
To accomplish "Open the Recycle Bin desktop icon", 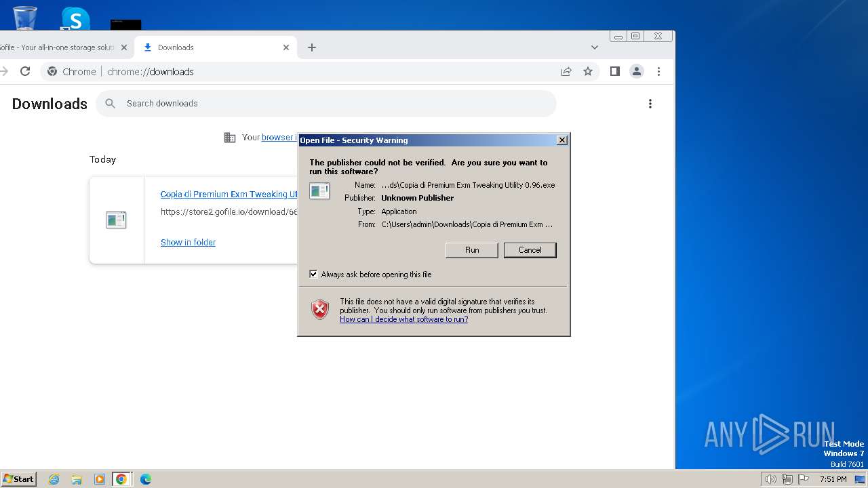I will (24, 18).
